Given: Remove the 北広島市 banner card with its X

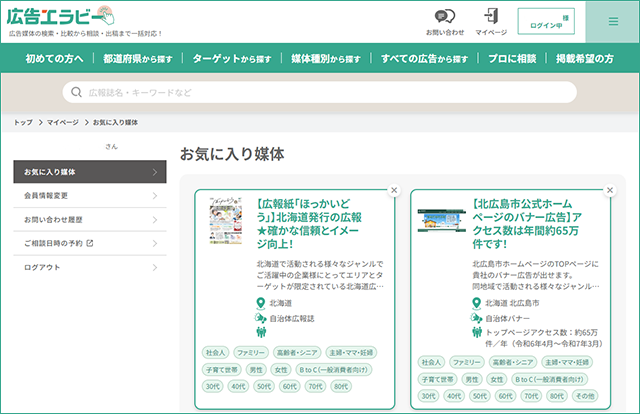Looking at the screenshot, I should click(x=610, y=190).
